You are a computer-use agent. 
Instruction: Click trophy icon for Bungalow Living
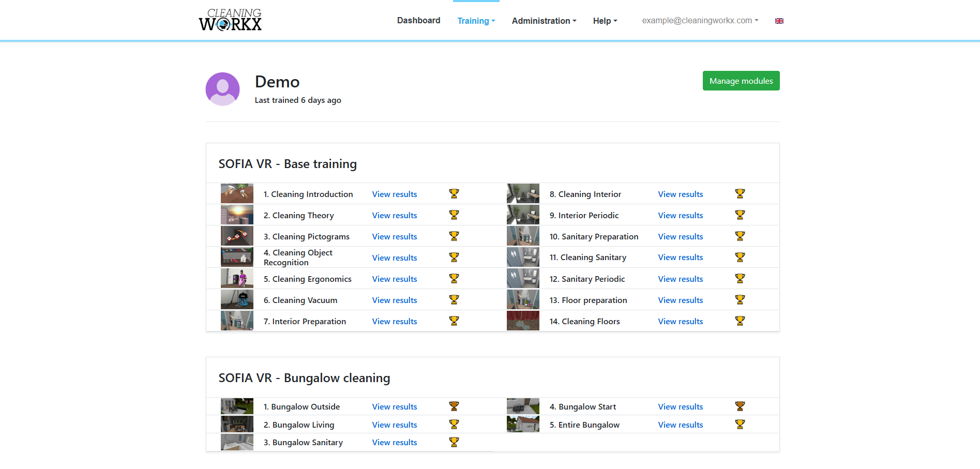pos(454,424)
